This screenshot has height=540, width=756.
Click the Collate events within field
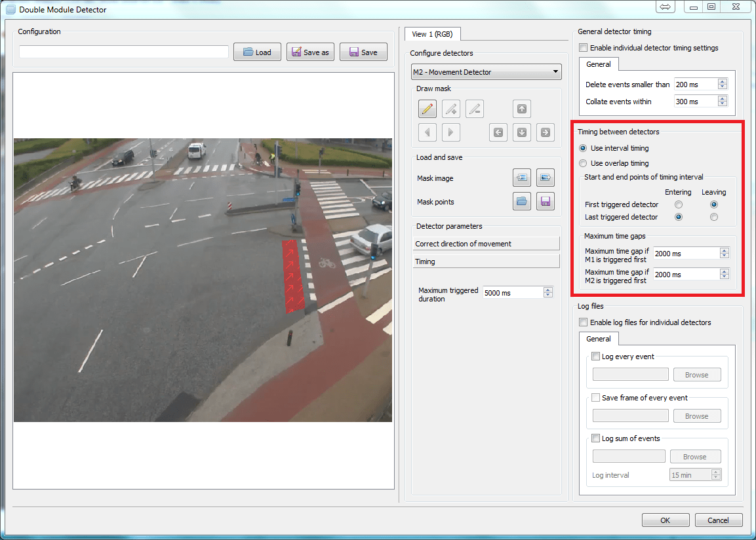point(696,102)
